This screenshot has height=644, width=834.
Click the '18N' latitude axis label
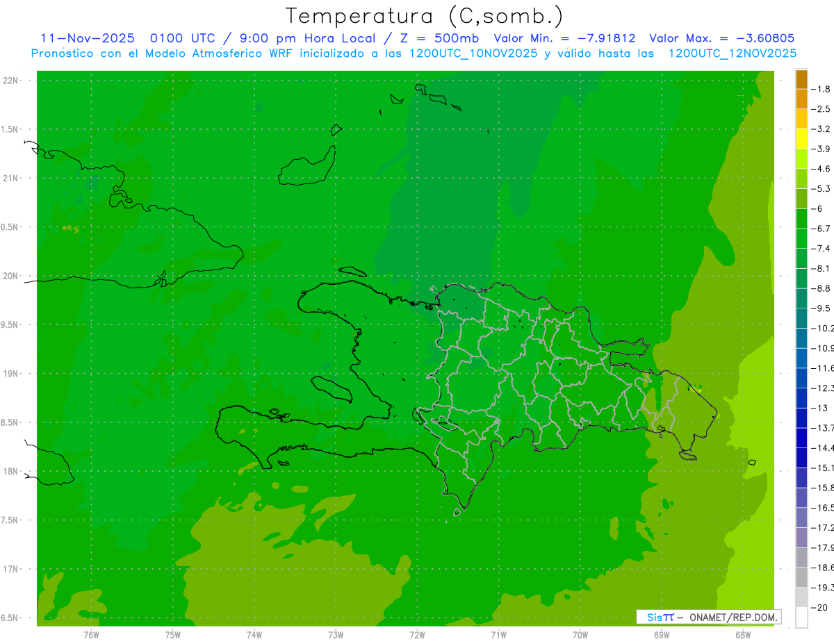(10, 472)
